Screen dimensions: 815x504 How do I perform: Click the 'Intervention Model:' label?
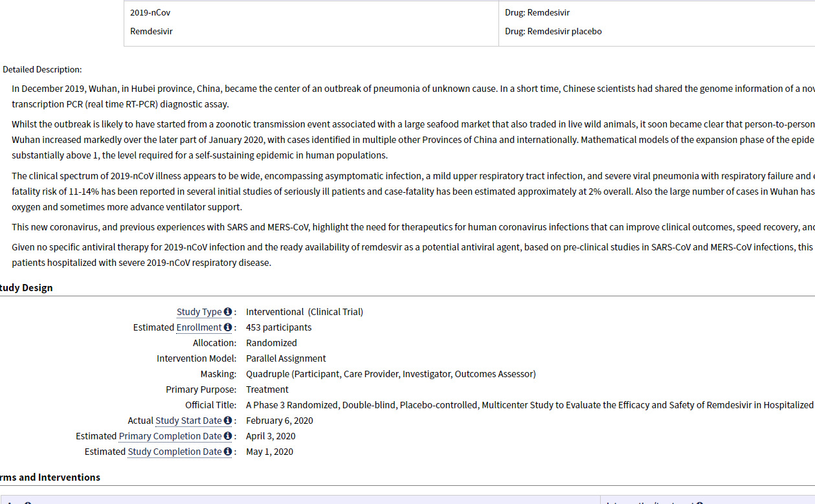point(196,358)
